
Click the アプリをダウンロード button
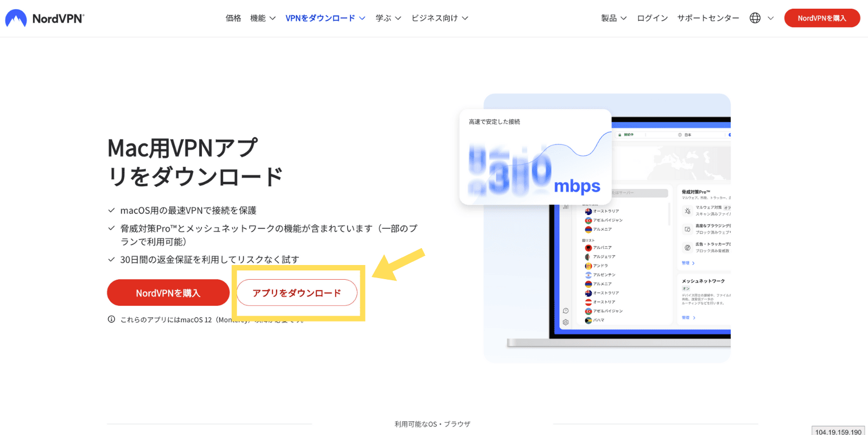point(297,293)
